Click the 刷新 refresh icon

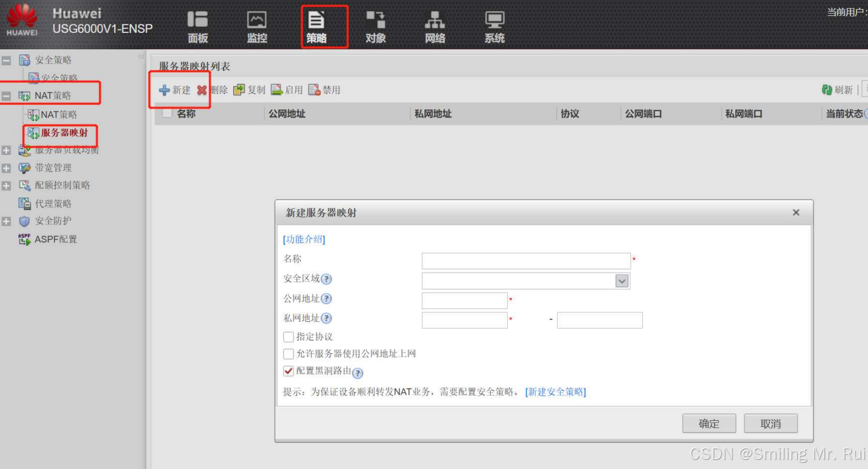(x=827, y=90)
